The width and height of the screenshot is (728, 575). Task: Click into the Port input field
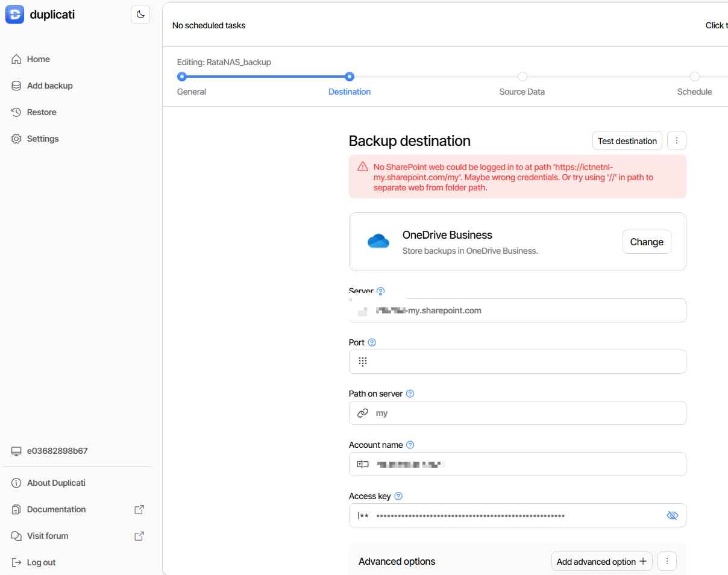pos(524,362)
